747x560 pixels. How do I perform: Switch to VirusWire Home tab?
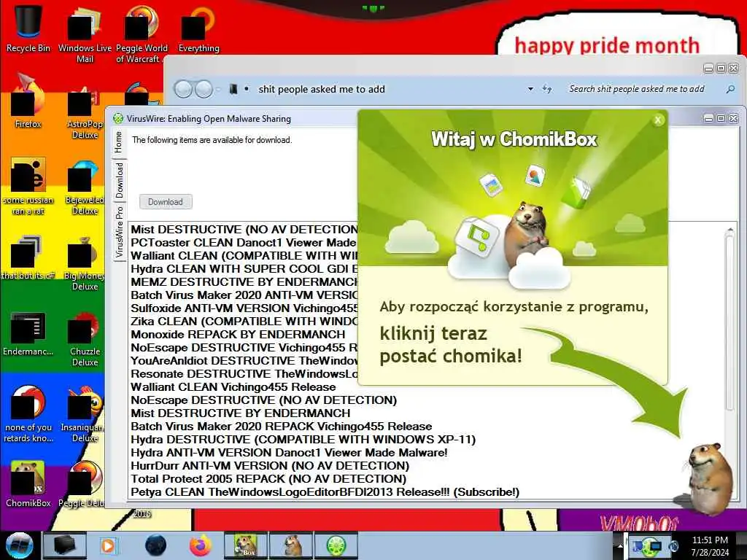(x=119, y=142)
